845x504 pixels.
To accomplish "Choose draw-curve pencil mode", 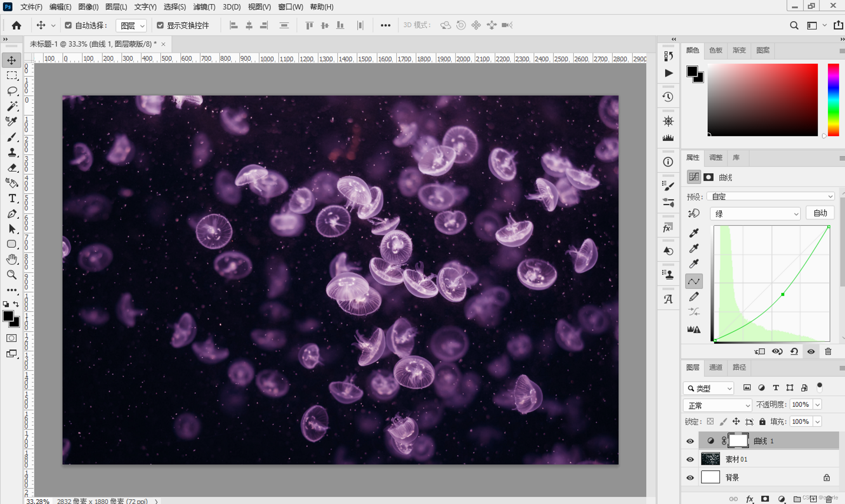I will (694, 297).
